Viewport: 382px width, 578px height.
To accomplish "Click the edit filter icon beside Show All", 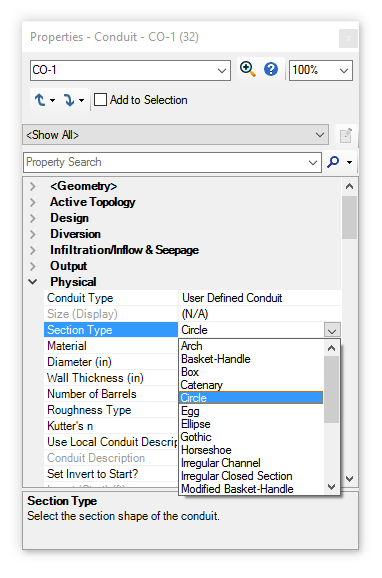I will (x=345, y=135).
